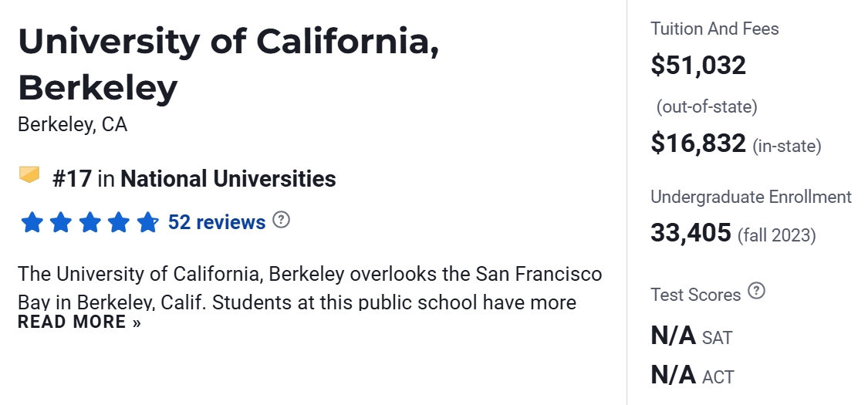868x405 pixels.
Task: Click the Tuition And Fees label
Action: [x=714, y=29]
